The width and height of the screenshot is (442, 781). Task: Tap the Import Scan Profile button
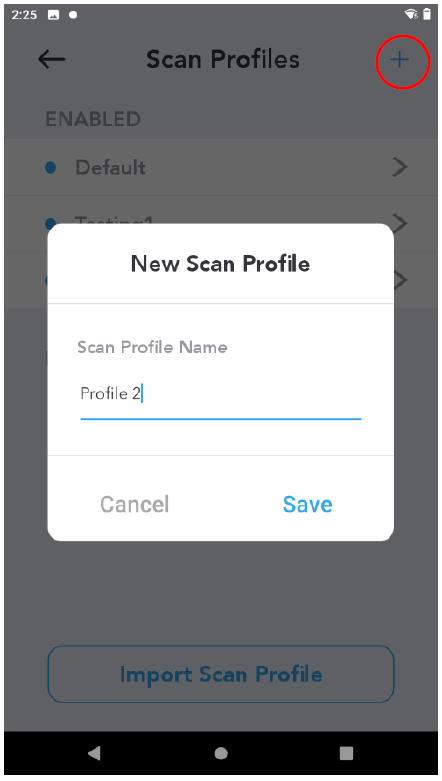221,674
